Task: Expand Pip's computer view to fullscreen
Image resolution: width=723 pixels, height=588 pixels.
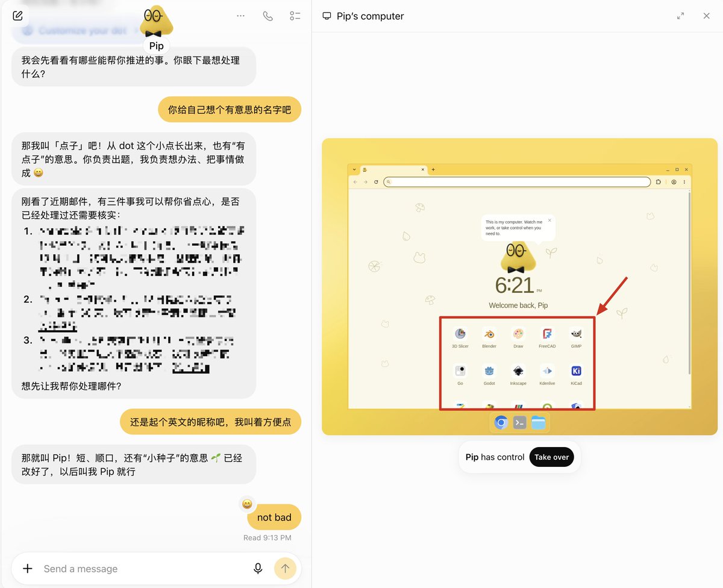Action: [x=680, y=16]
